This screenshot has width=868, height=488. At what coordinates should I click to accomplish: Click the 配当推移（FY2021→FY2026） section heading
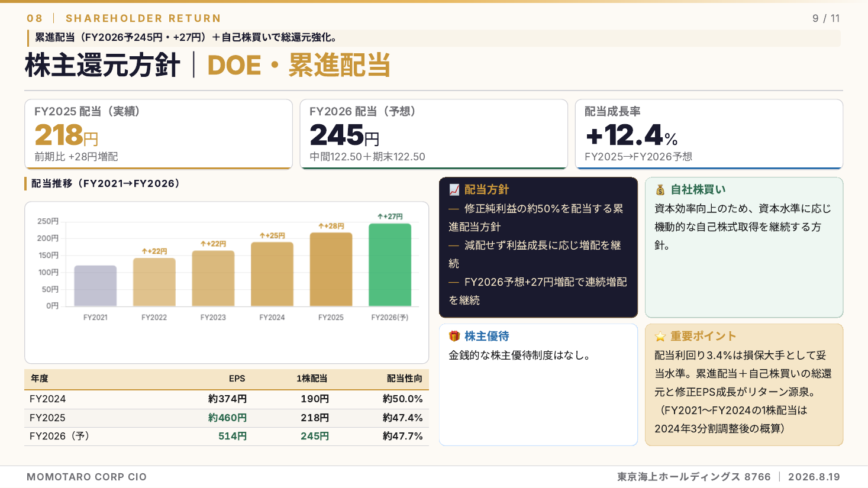[x=105, y=184]
